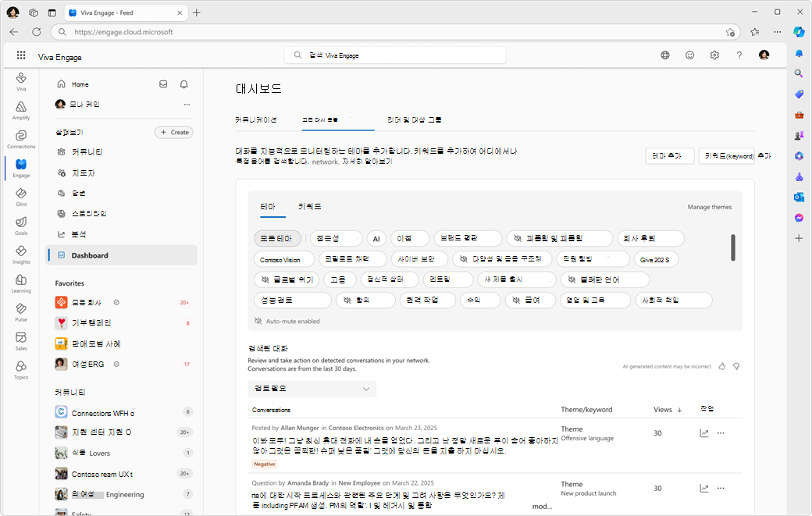Select the keywords tab in panel
Screen dimensions: 812x516
[310, 207]
